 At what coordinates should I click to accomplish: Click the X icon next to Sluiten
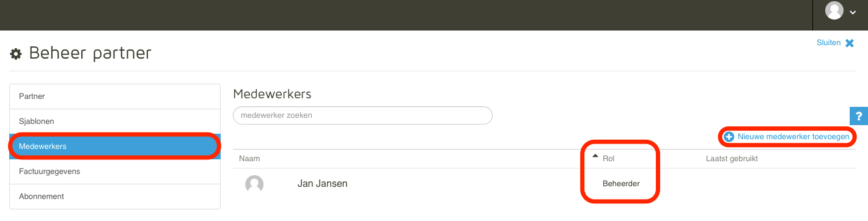pos(850,43)
